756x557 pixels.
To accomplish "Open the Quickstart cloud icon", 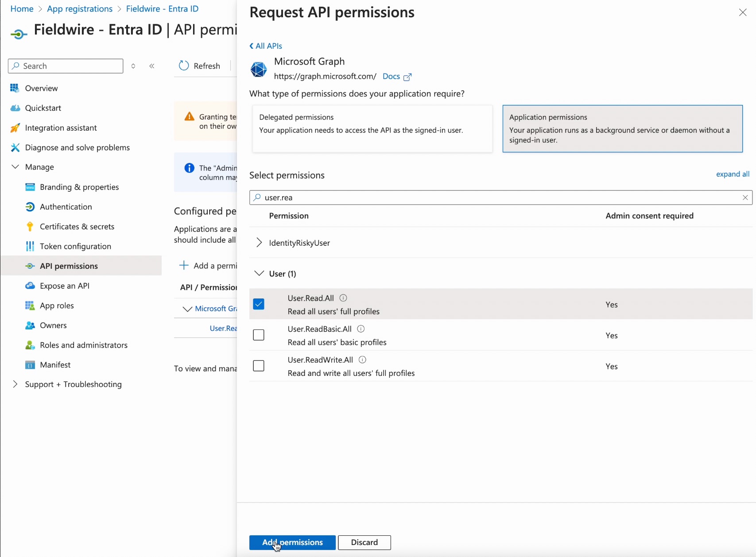I will click(x=15, y=108).
